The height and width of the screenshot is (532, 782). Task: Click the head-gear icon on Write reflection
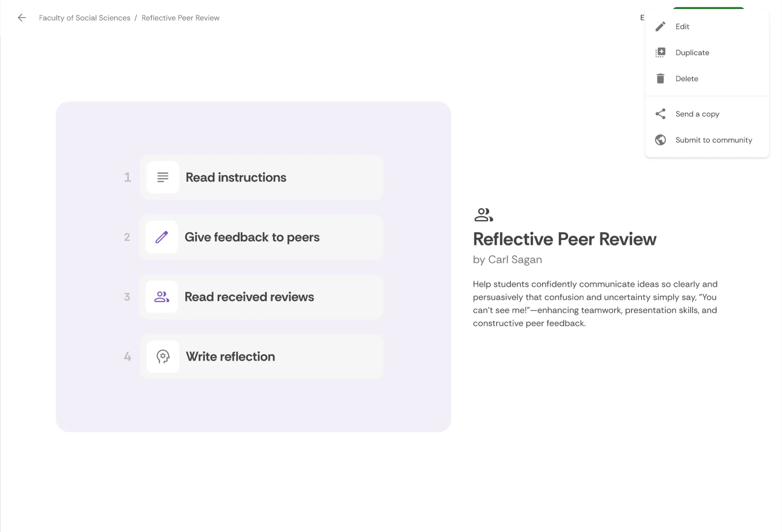(x=163, y=356)
